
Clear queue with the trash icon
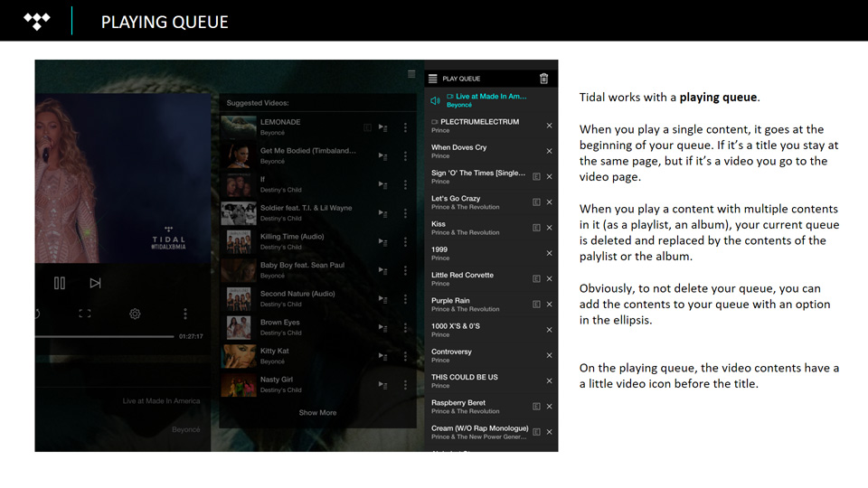(x=543, y=79)
